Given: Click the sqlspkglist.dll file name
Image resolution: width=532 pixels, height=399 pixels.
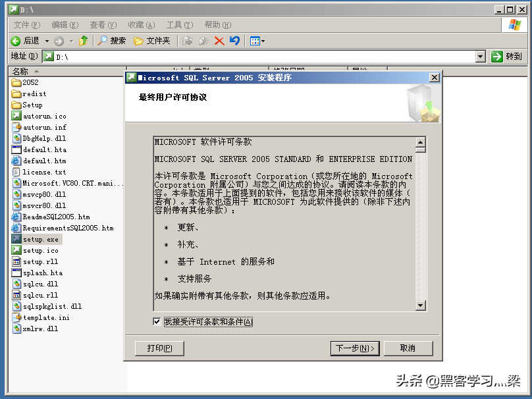Looking at the screenshot, I should coord(52,306).
